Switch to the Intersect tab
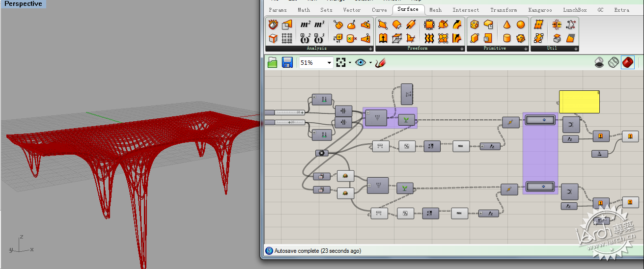The height and width of the screenshot is (269, 644). tap(466, 10)
